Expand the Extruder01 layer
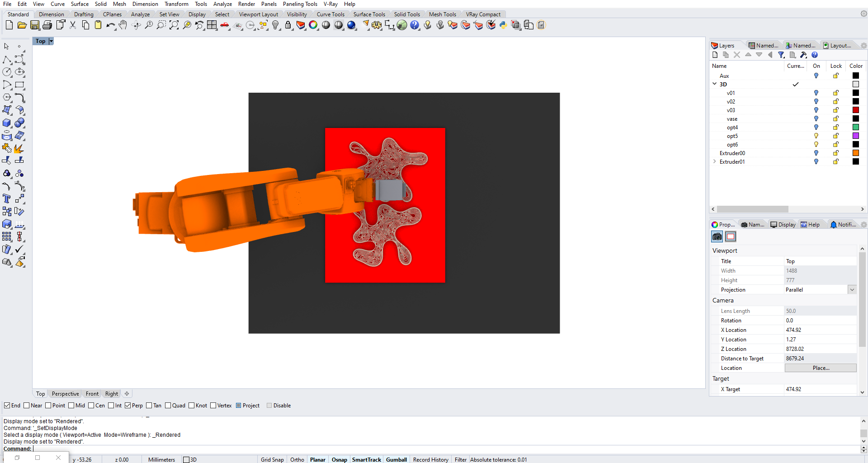The image size is (868, 463). click(714, 161)
